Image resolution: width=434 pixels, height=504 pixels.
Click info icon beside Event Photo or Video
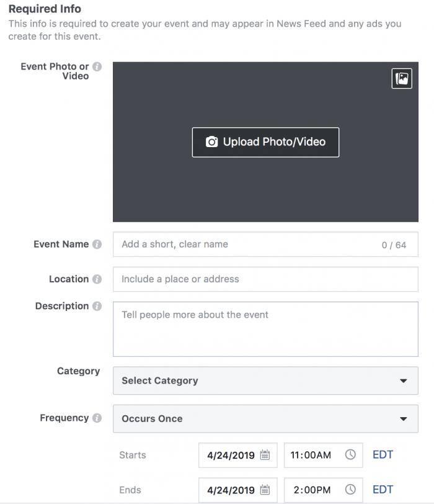(x=97, y=66)
